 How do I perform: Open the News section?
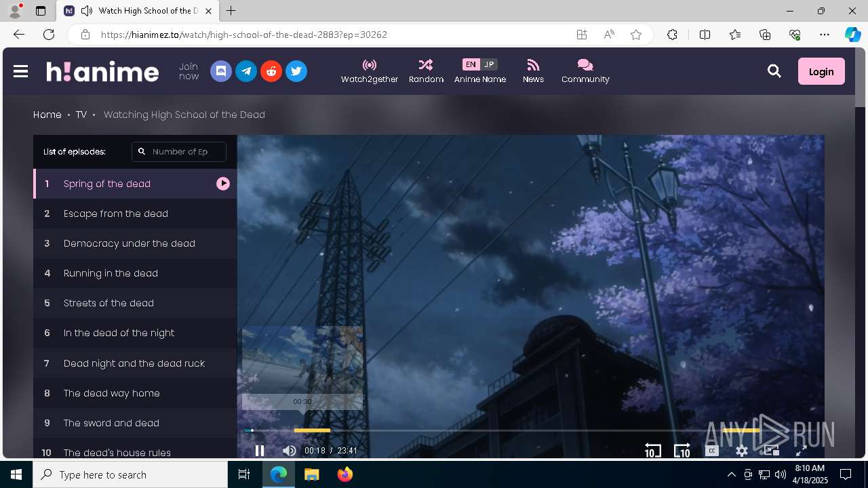coord(533,71)
